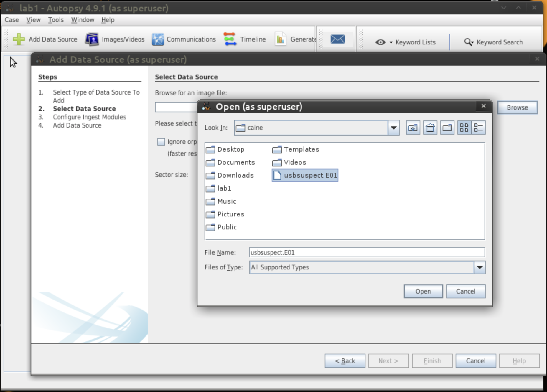Switch the file chooser to List view
The width and height of the screenshot is (547, 392).
[x=464, y=128]
